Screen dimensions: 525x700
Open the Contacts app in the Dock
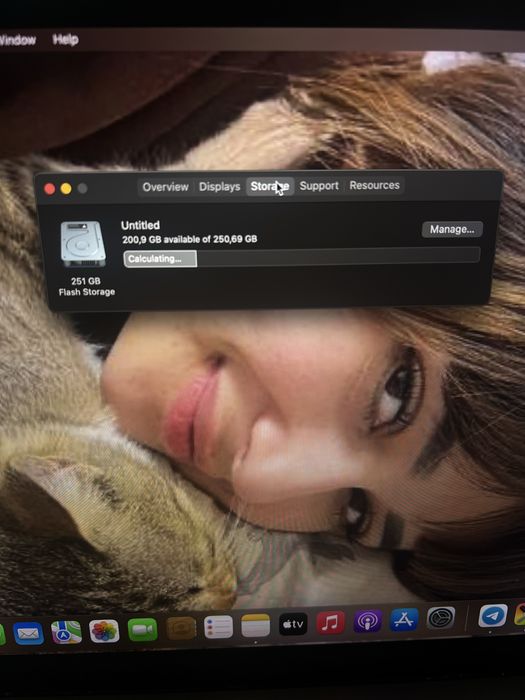click(x=181, y=628)
